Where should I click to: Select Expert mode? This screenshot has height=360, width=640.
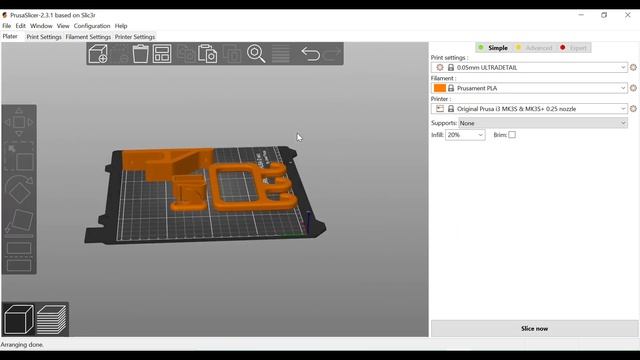[573, 48]
